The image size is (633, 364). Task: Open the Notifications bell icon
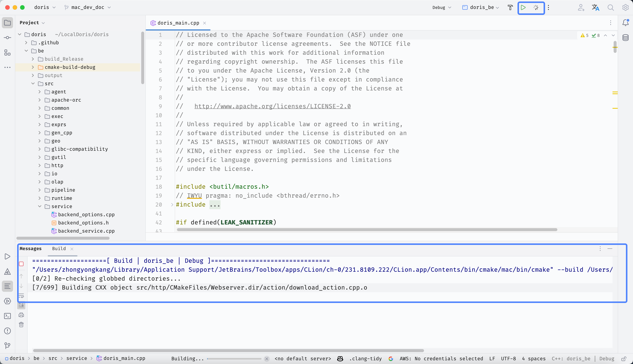(x=625, y=23)
